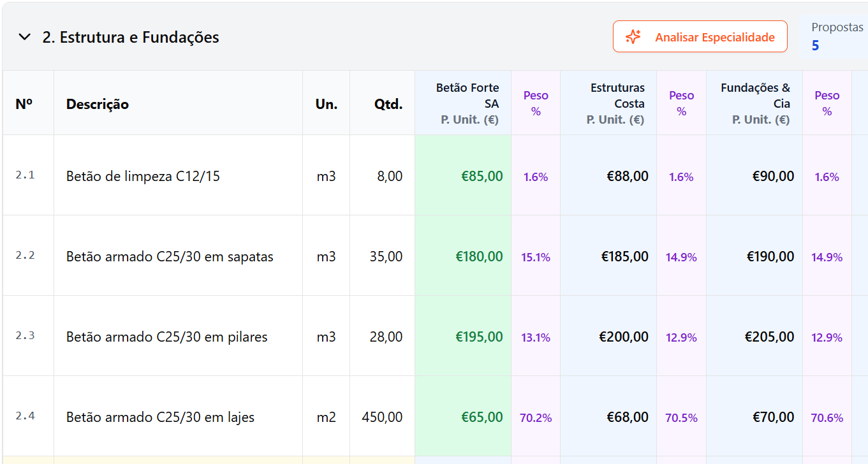Image resolution: width=868 pixels, height=464 pixels.
Task: Click the green €180,00 Betão Forte price
Action: [479, 257]
